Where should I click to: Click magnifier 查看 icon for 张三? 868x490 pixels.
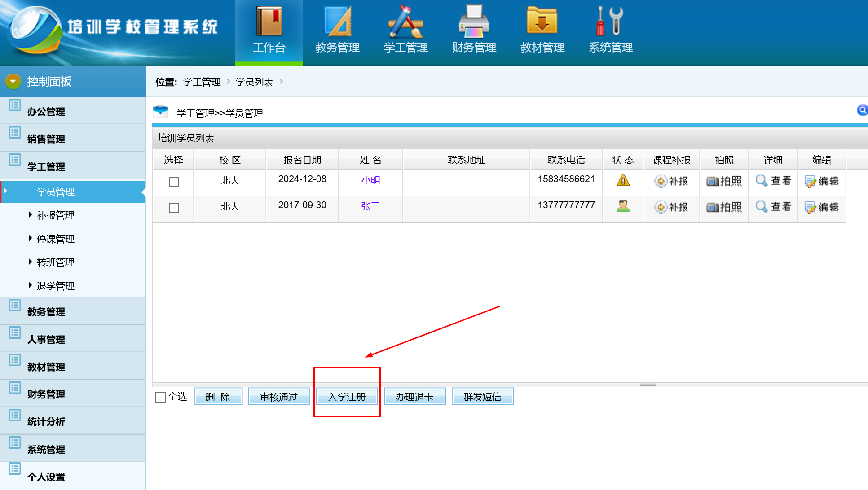tap(762, 206)
